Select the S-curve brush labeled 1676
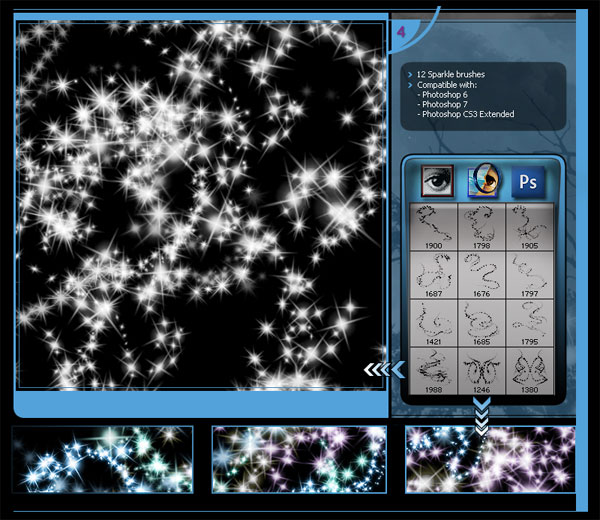Screen dimensions: 600x520 [x=482, y=274]
